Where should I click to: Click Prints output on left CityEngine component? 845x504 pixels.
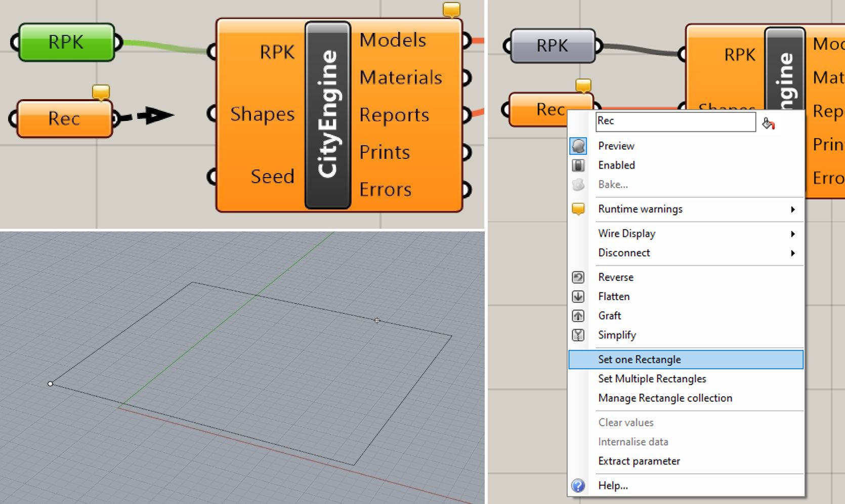pyautogui.click(x=385, y=152)
